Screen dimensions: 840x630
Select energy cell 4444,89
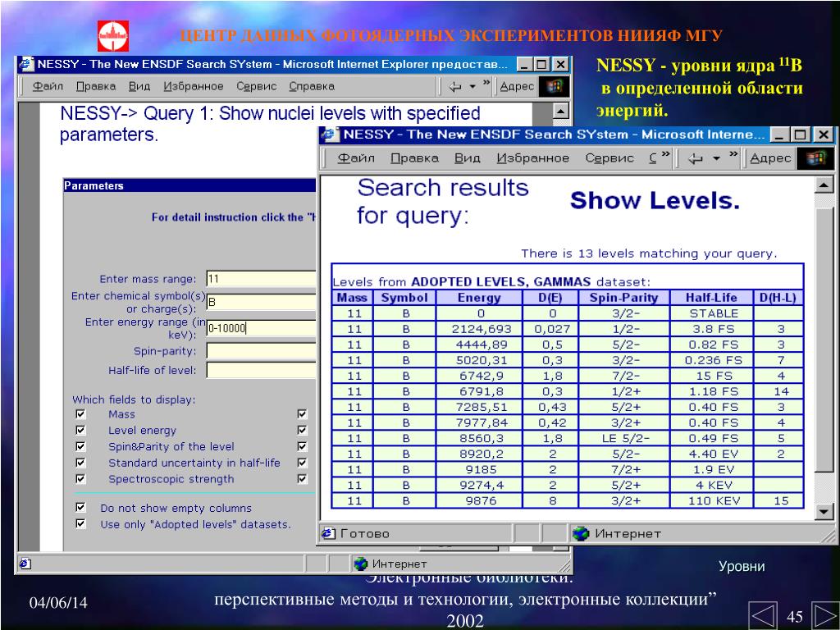coord(481,345)
